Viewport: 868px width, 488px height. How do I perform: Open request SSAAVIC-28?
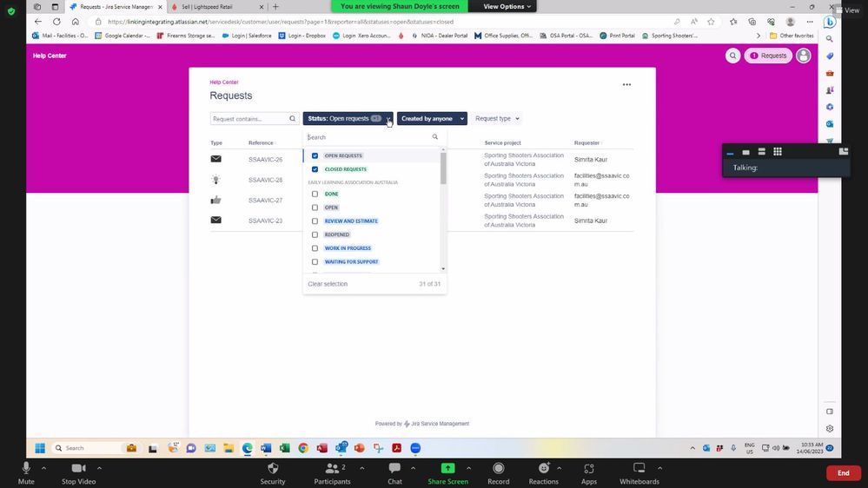(x=265, y=180)
